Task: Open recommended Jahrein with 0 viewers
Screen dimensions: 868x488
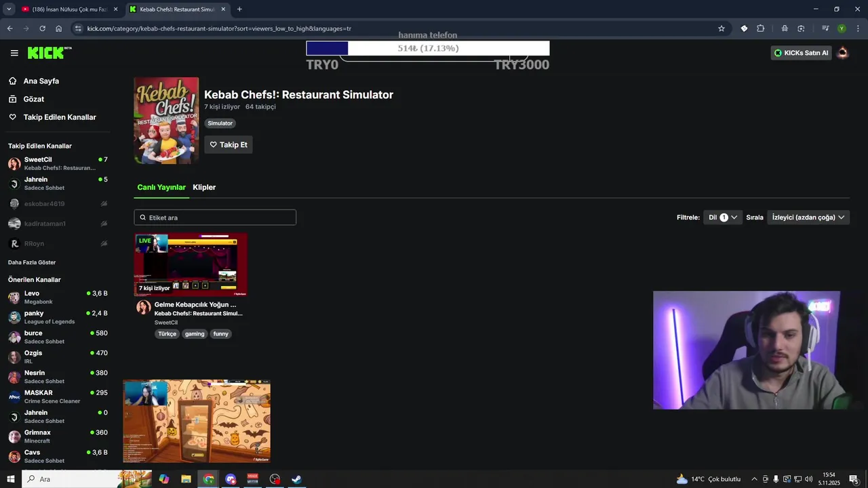Action: pos(58,417)
